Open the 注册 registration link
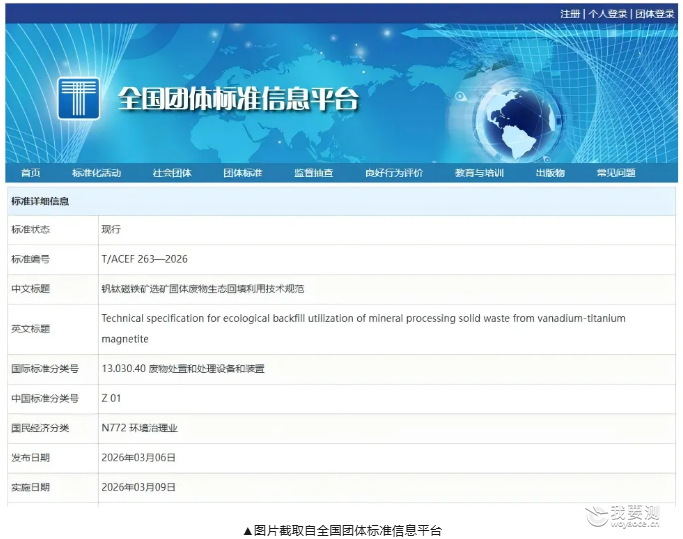683x539 pixels. tap(570, 14)
